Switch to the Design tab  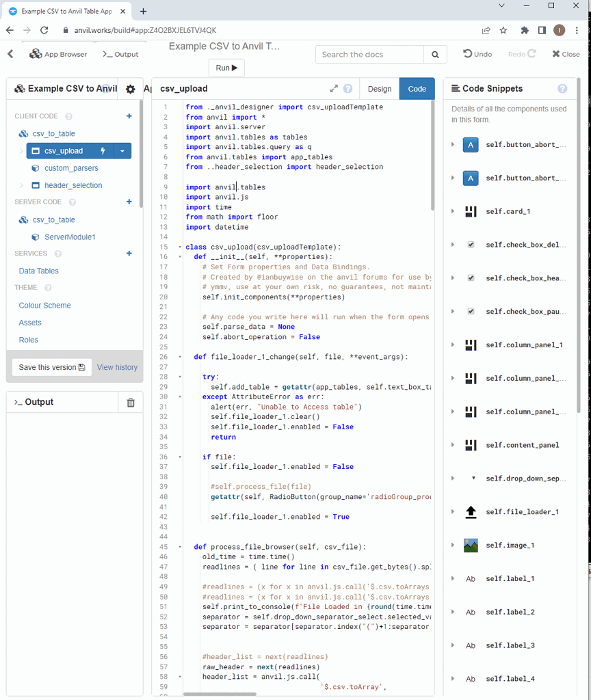tap(380, 89)
